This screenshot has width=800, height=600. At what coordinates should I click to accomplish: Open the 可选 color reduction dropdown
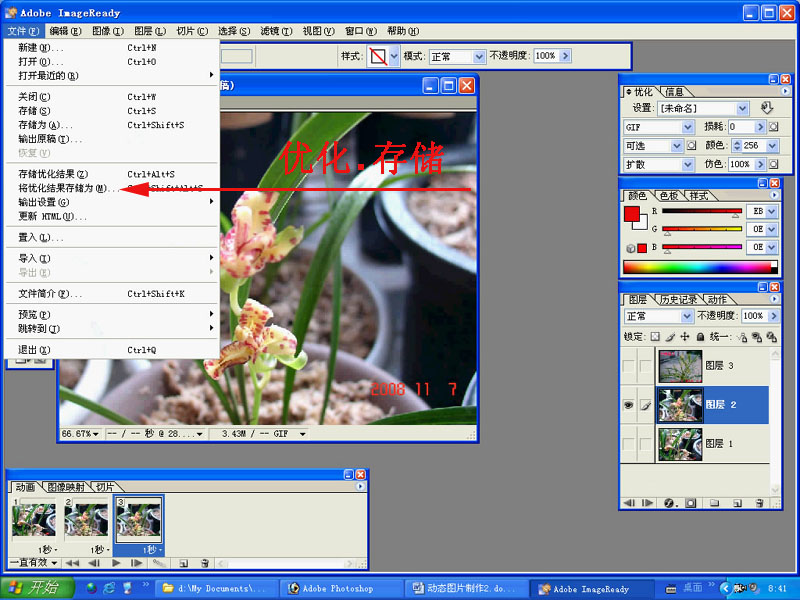pos(677,145)
